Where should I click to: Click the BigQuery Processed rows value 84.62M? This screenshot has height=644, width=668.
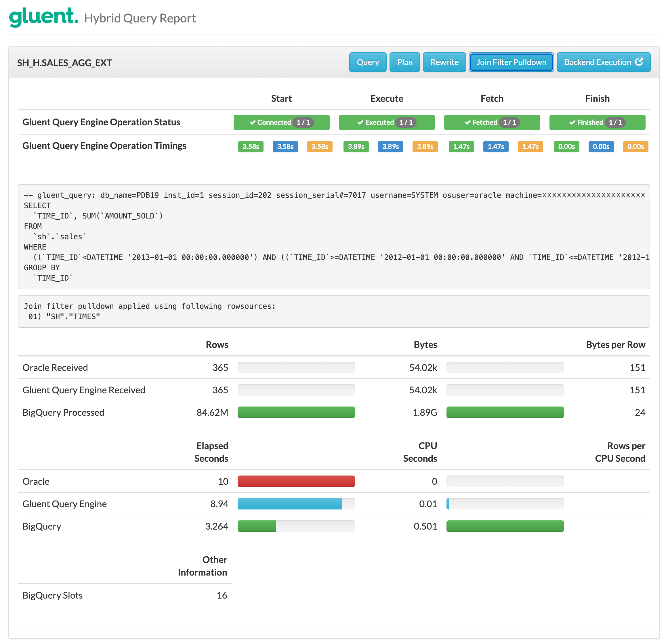pyautogui.click(x=212, y=413)
